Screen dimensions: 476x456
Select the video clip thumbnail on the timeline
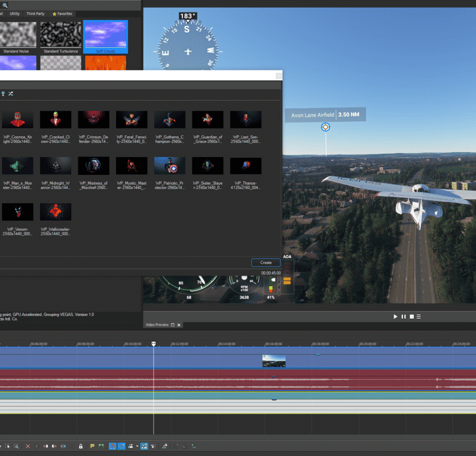click(274, 361)
